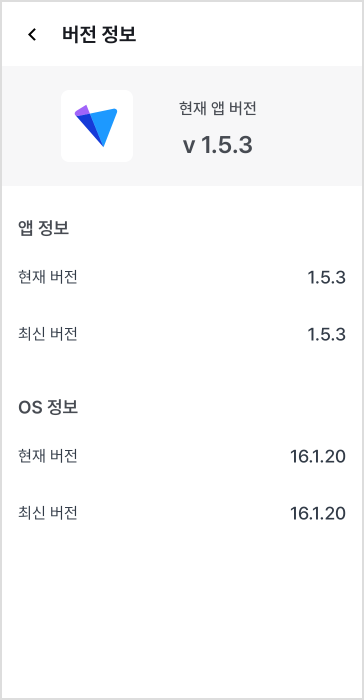
Task: Tap the OS latest version value 16.1.20
Action: pos(318,513)
